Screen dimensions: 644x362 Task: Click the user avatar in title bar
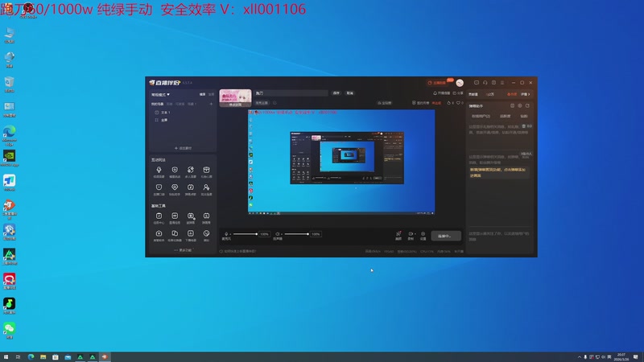click(x=460, y=83)
